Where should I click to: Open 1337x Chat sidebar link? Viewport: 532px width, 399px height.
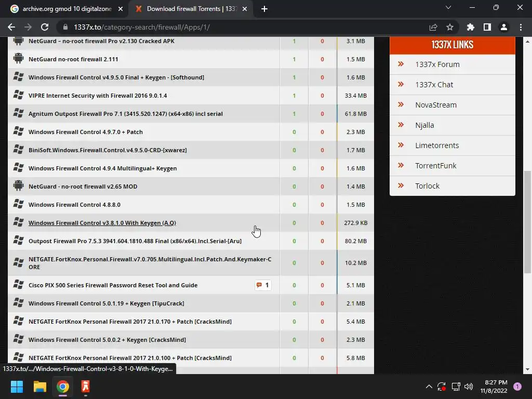[434, 85]
